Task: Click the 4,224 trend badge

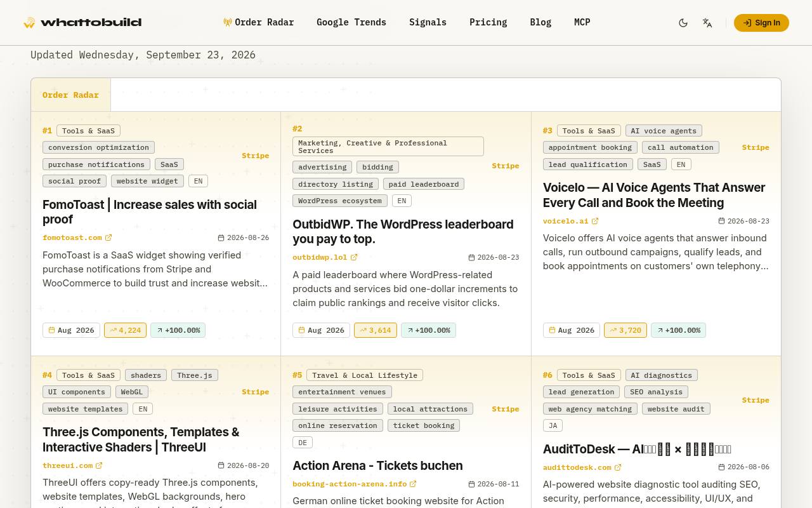Action: pyautogui.click(x=125, y=330)
